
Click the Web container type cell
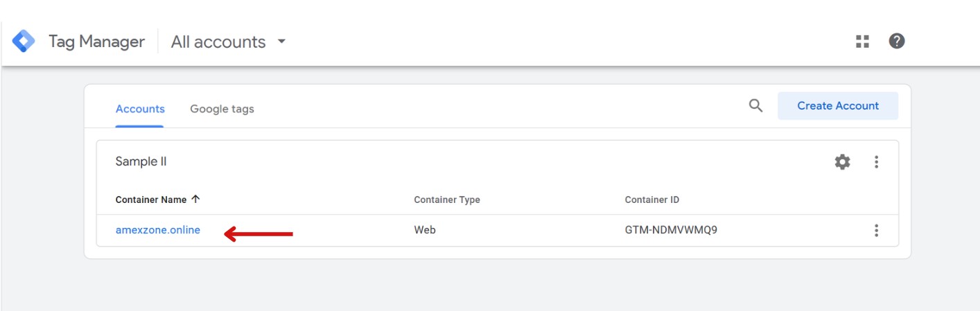tap(425, 230)
